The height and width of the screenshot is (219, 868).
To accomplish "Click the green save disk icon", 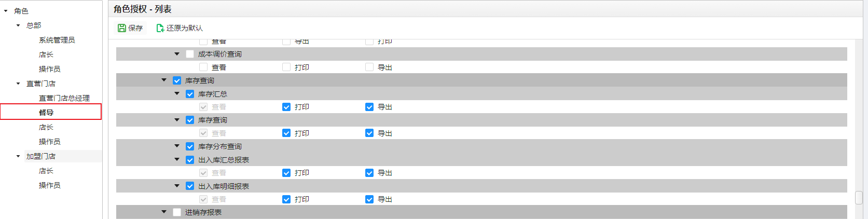I will [x=122, y=28].
